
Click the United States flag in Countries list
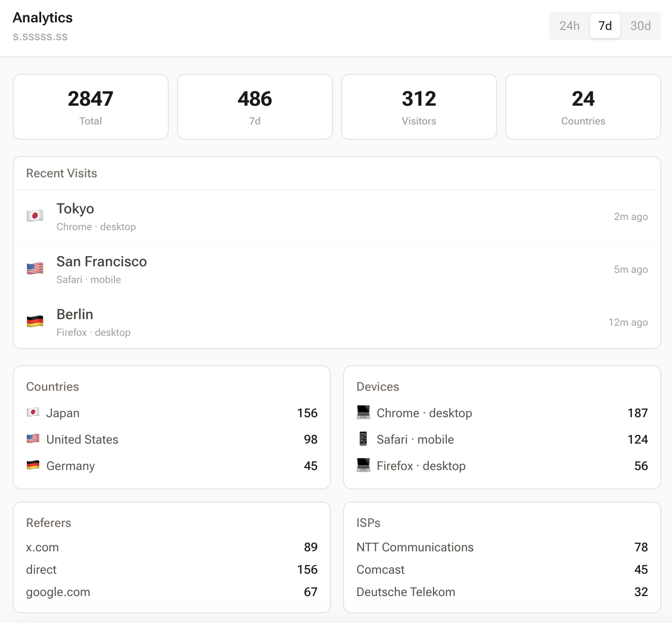click(x=33, y=439)
